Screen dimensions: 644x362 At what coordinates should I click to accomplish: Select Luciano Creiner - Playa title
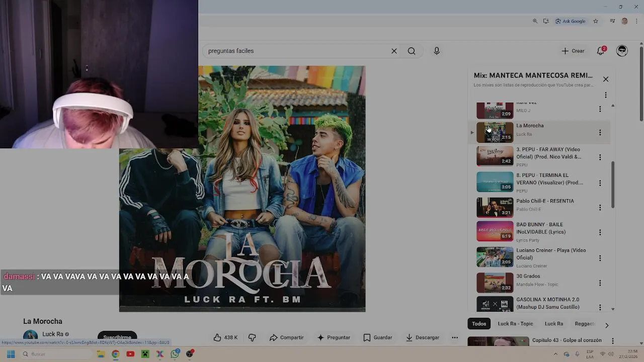tap(551, 254)
